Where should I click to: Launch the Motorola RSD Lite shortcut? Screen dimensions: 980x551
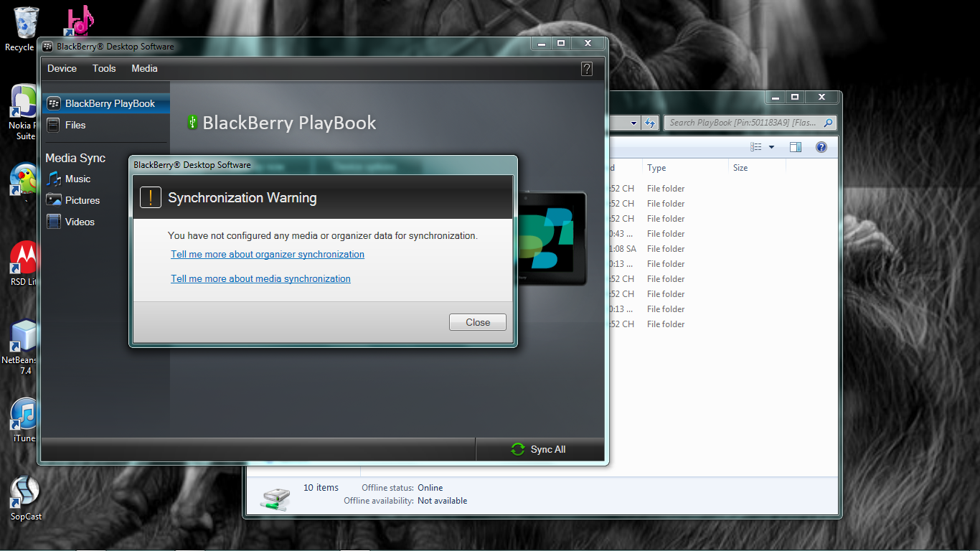[x=24, y=263]
